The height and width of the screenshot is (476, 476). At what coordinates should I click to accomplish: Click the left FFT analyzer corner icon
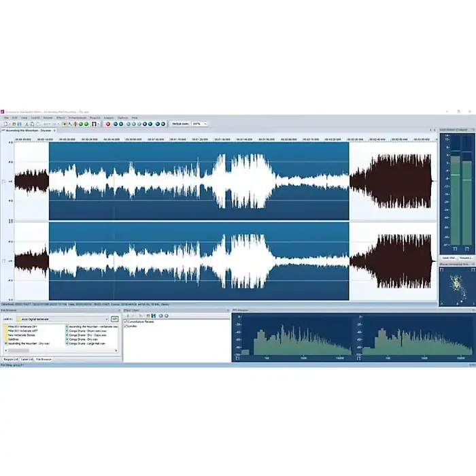[237, 358]
